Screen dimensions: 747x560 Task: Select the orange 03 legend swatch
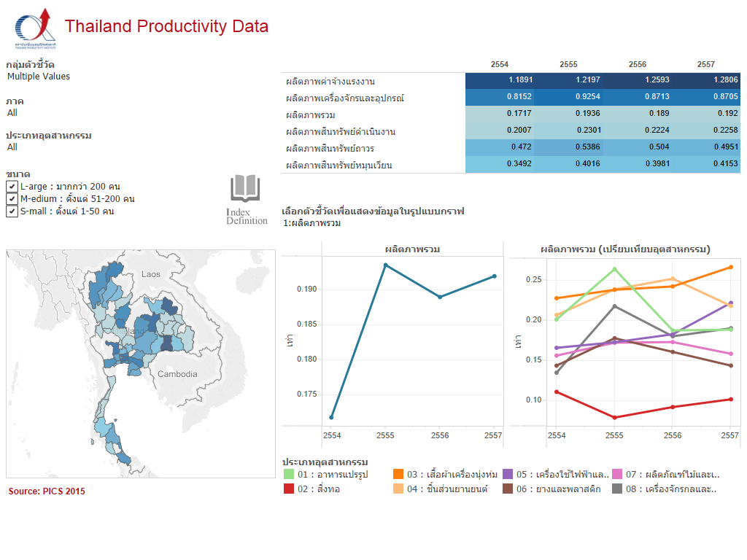(x=398, y=474)
